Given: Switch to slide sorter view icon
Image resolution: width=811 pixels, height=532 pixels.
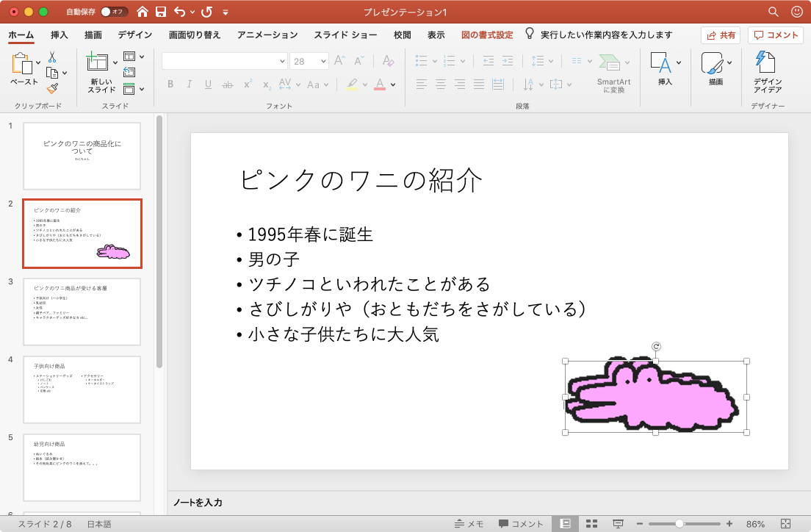Looking at the screenshot, I should [x=591, y=524].
